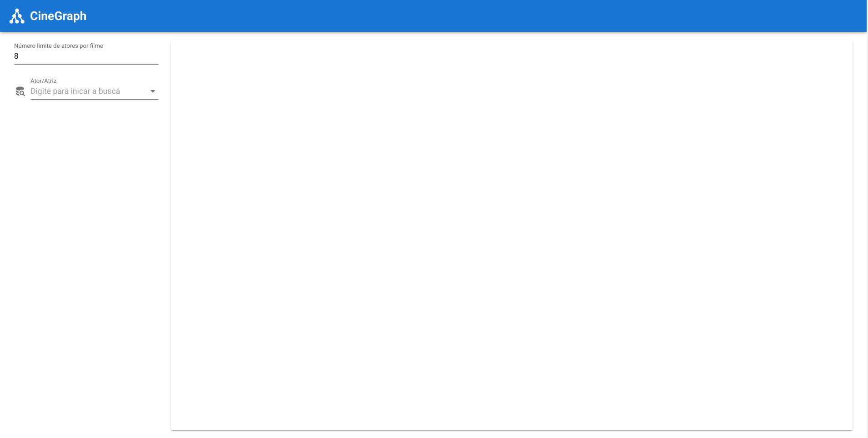The image size is (868, 438).
Task: Click the CineGraph graph logo icon
Action: tap(17, 16)
